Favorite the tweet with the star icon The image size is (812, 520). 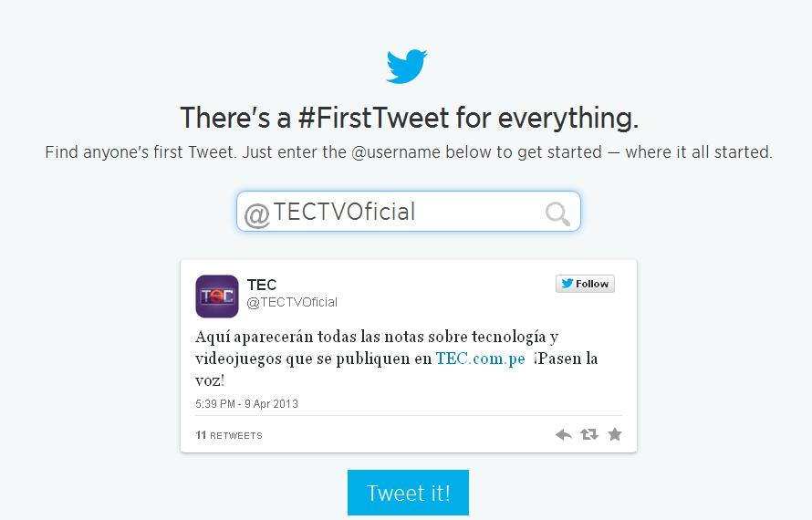click(x=615, y=435)
